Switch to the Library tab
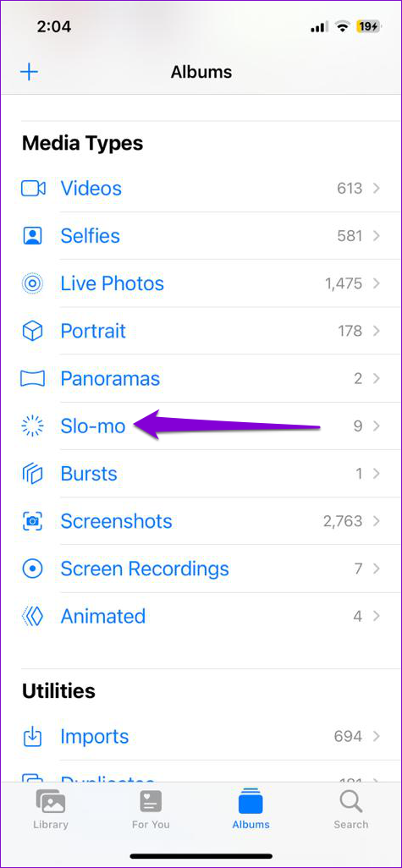The width and height of the screenshot is (402, 868). coord(51,810)
